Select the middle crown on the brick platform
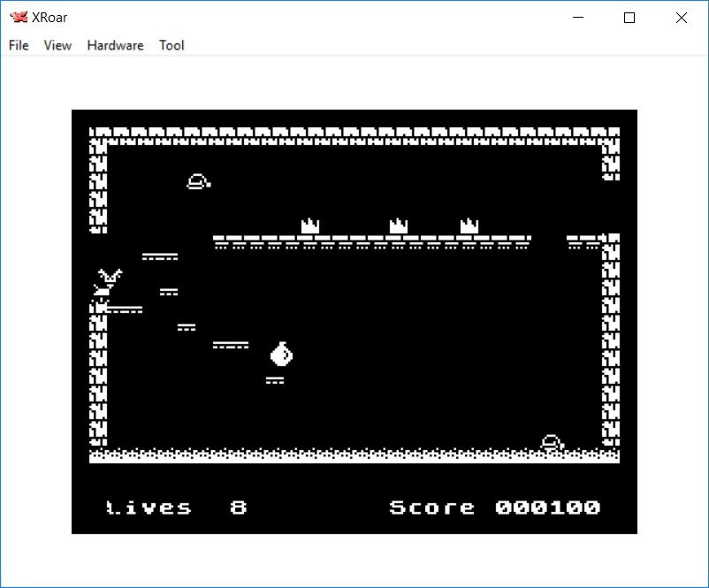 click(398, 226)
